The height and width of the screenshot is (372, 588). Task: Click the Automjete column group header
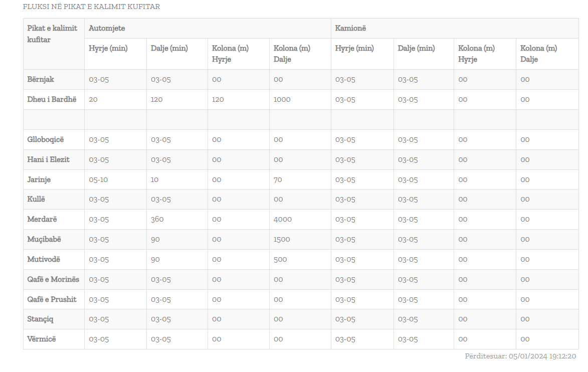pyautogui.click(x=107, y=29)
